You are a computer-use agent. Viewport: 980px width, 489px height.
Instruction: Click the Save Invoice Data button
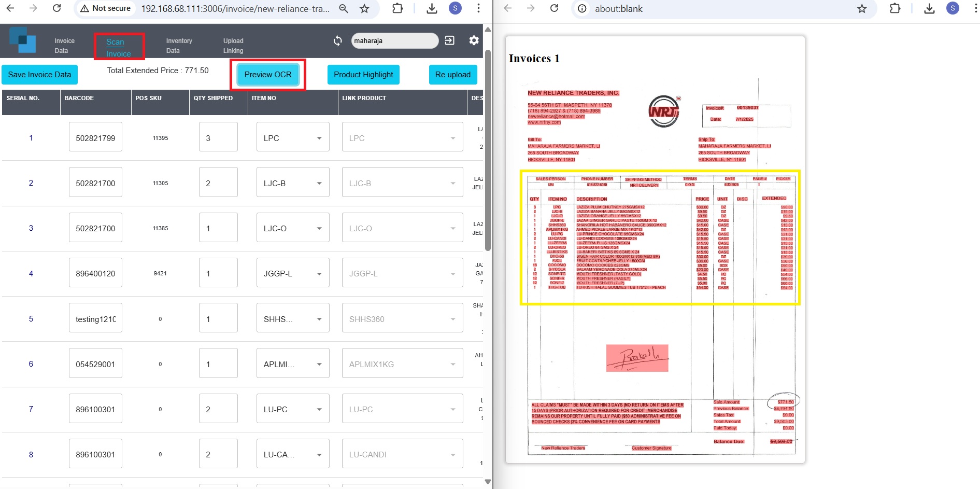tap(39, 75)
